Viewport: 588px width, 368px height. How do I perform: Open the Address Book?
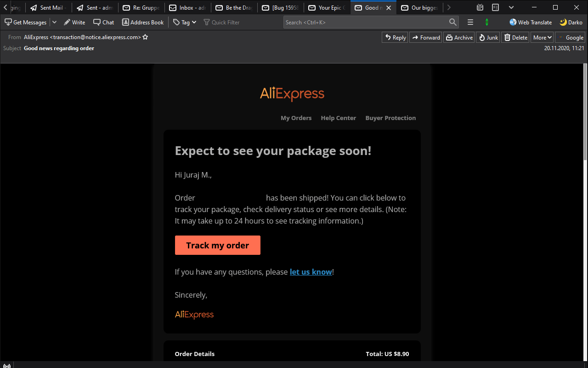click(x=143, y=22)
